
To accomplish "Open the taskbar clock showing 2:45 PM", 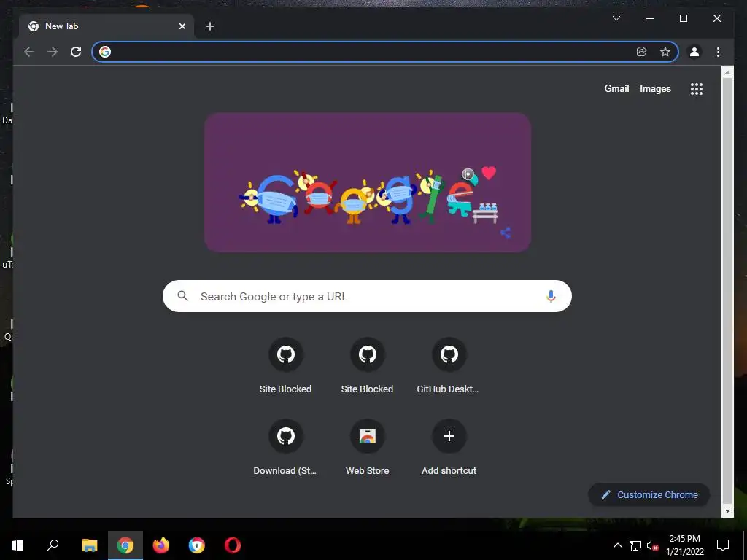I will coord(684,545).
